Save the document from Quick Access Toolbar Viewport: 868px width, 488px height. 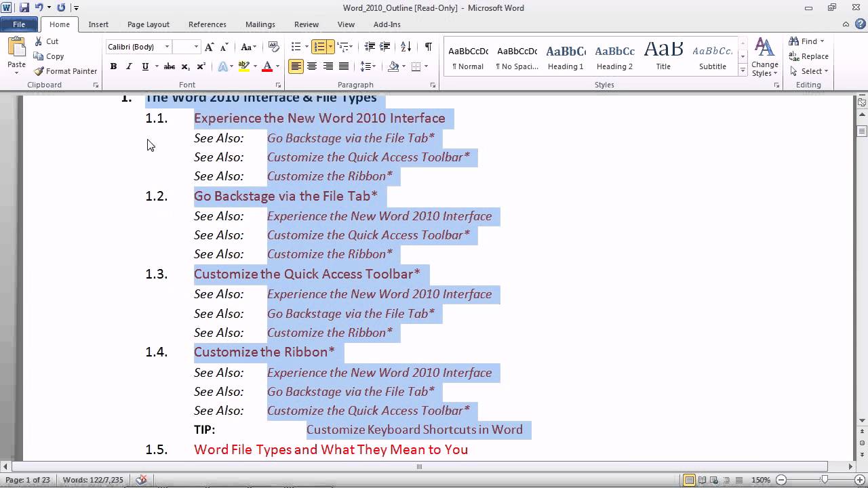pyautogui.click(x=24, y=8)
